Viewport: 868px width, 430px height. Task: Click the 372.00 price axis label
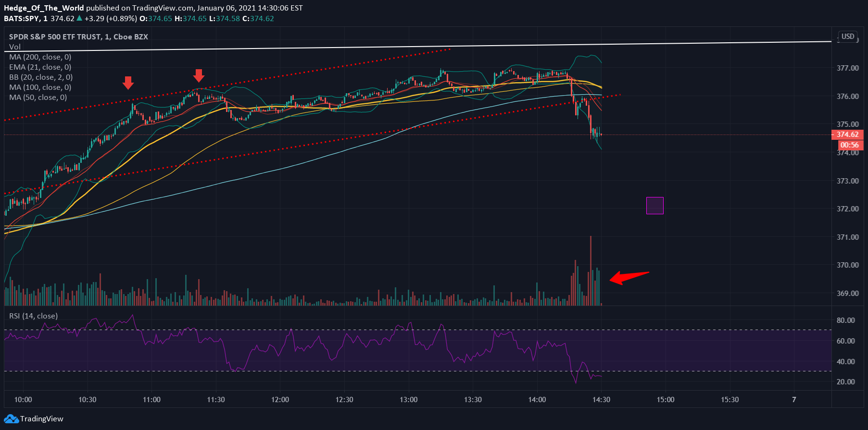click(848, 209)
